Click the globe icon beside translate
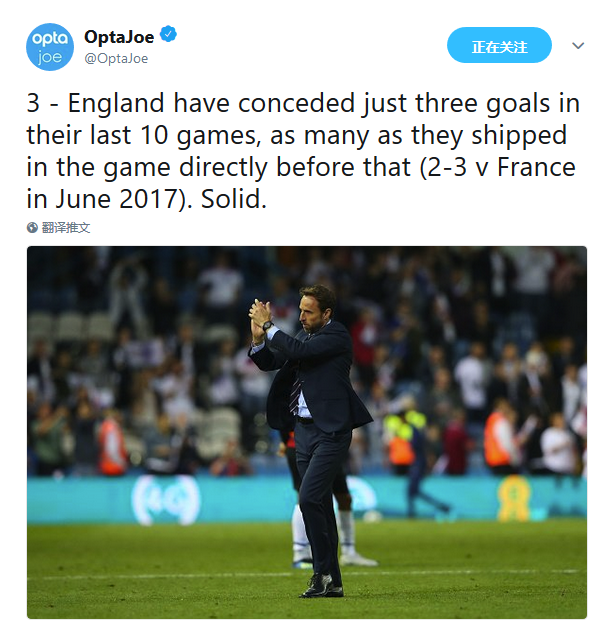Viewport: 609px width, 626px height. 32,228
